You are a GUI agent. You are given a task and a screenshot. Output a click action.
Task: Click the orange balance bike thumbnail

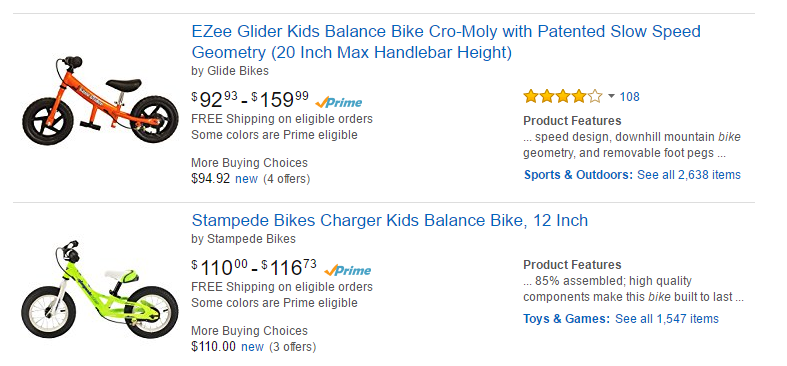click(100, 101)
